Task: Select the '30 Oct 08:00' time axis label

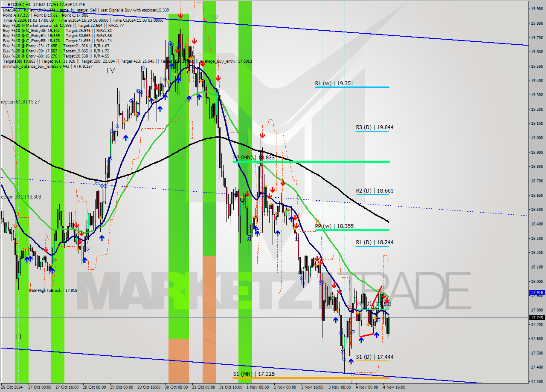Action: (x=175, y=387)
